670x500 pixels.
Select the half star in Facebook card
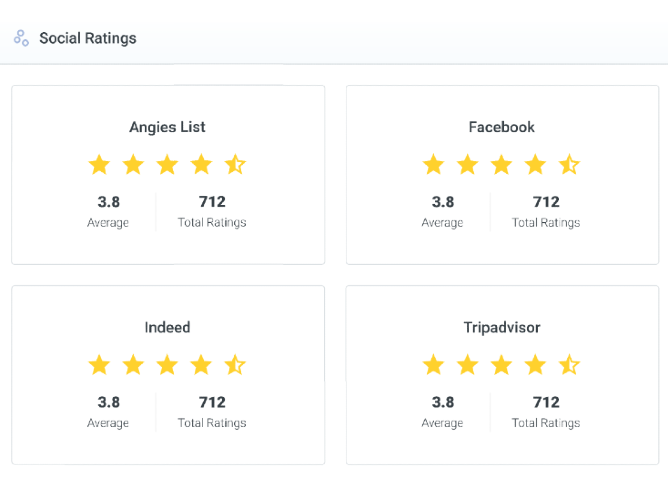click(569, 165)
